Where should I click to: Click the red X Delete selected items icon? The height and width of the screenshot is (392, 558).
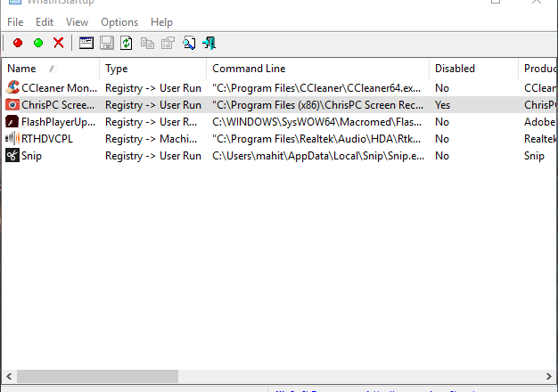pyautogui.click(x=58, y=43)
